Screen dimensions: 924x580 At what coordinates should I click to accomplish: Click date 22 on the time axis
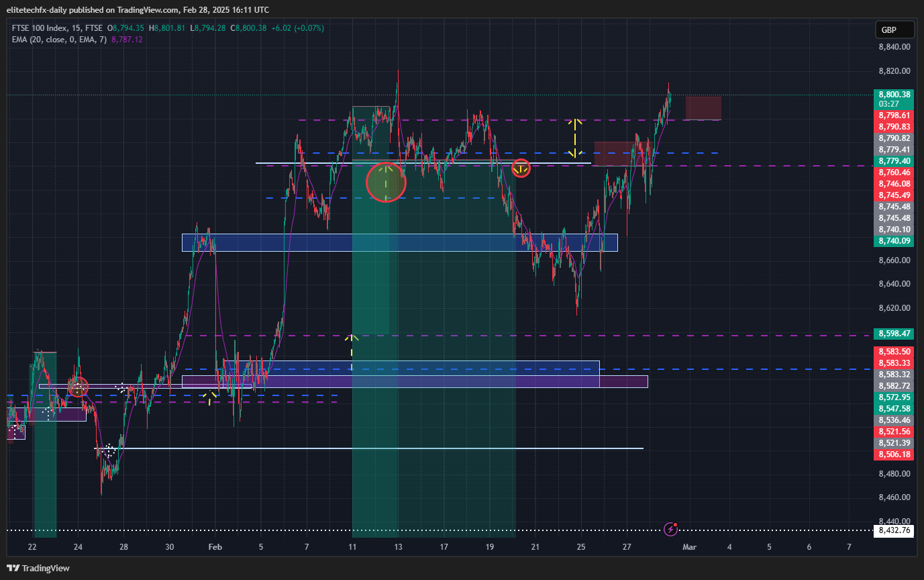pyautogui.click(x=32, y=547)
